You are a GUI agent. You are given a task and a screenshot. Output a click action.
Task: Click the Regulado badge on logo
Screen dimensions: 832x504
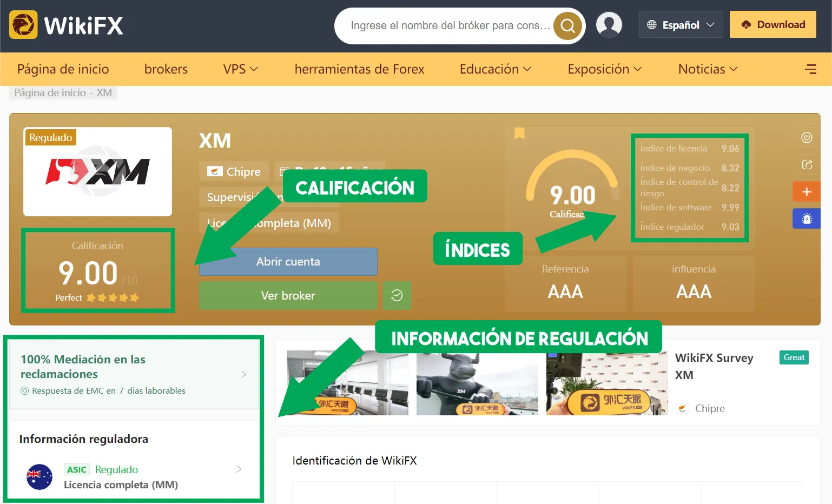(x=51, y=137)
